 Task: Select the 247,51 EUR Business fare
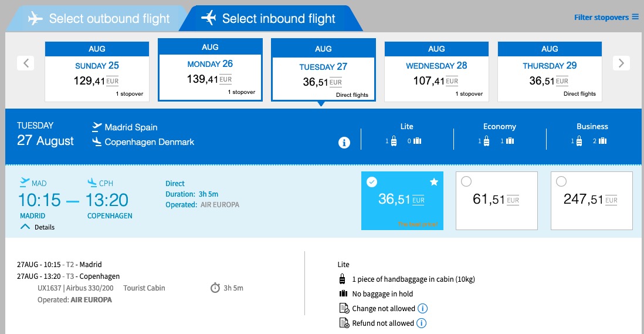coord(591,201)
